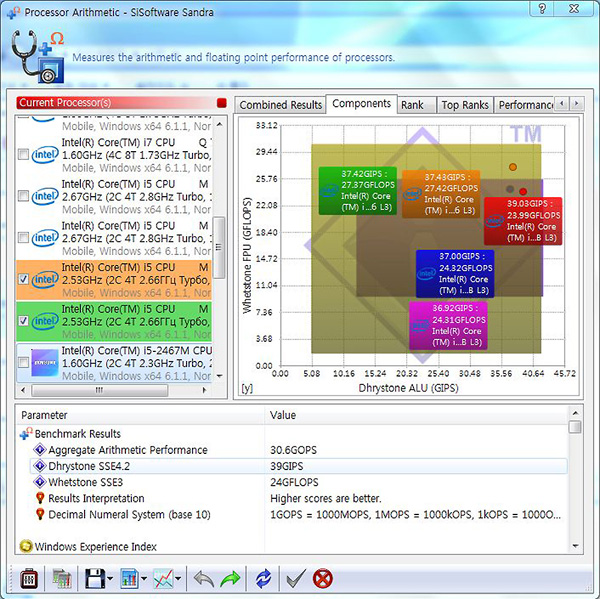Open the Rank tab
600x599 pixels.
(416, 105)
